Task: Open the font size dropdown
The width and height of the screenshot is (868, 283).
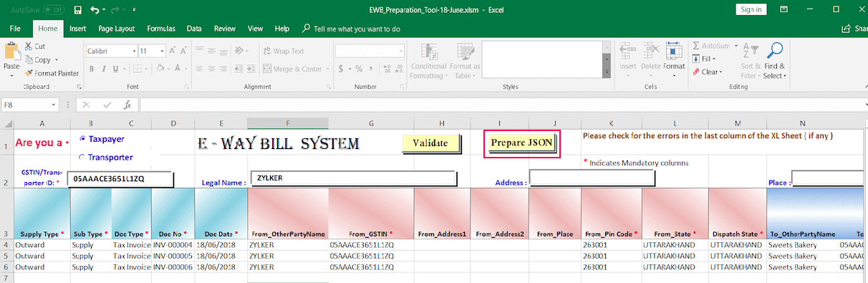Action: 162,52
